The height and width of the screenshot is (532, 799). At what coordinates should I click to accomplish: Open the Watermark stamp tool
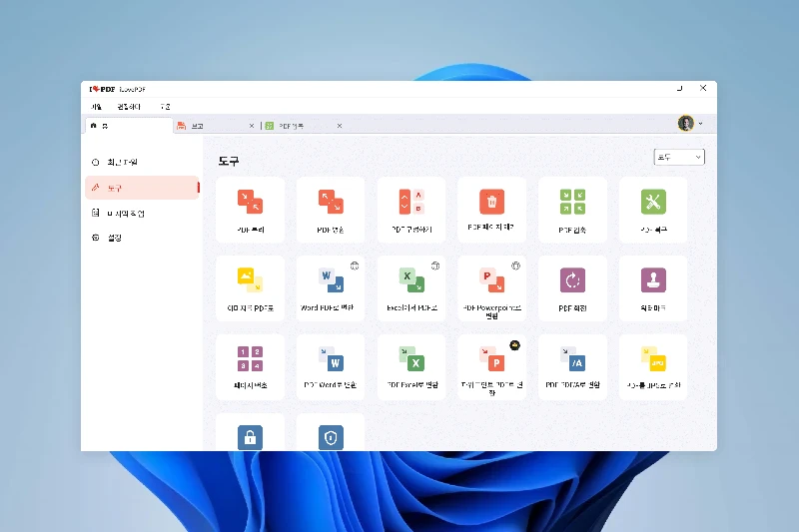(x=653, y=288)
